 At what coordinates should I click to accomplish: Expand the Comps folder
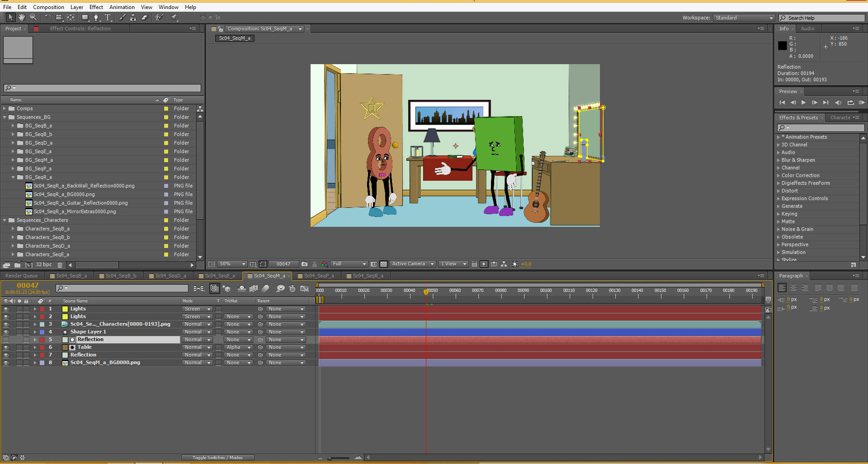[x=5, y=108]
